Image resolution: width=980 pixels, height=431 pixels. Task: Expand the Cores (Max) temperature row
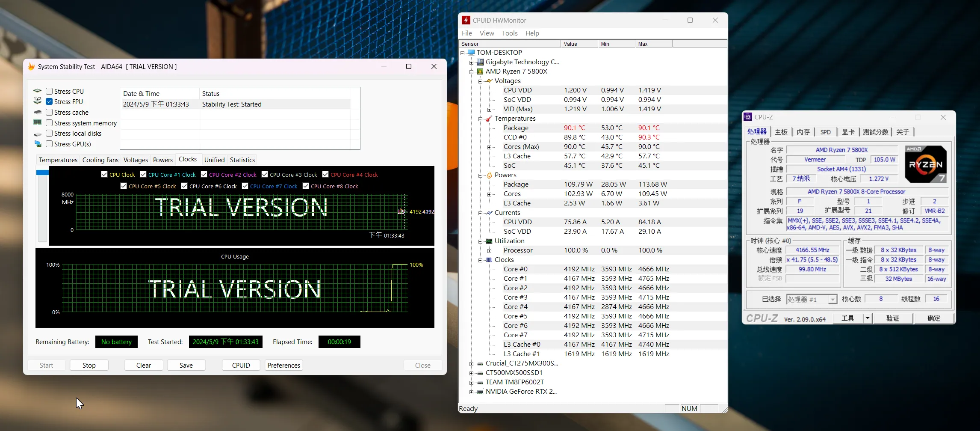click(x=489, y=147)
